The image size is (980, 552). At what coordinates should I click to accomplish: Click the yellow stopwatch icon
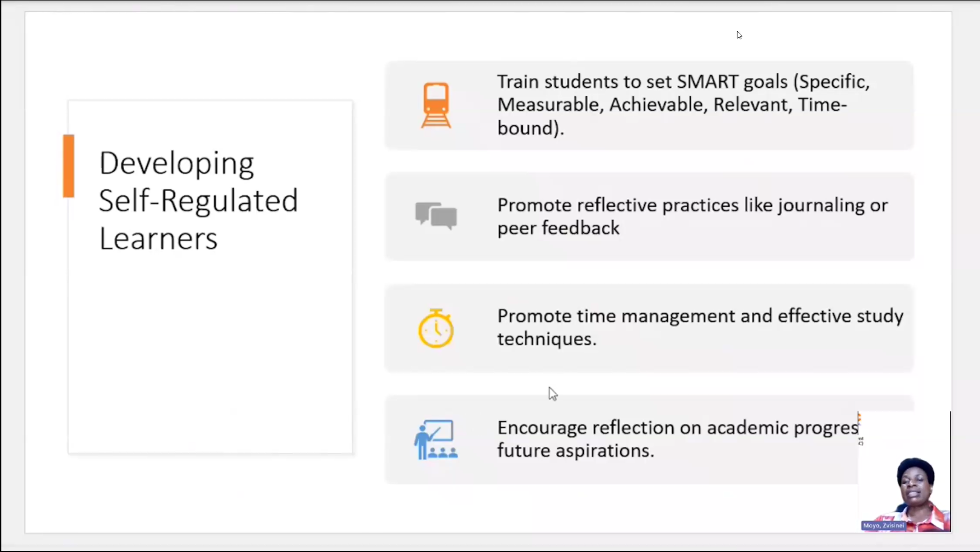pos(436,328)
